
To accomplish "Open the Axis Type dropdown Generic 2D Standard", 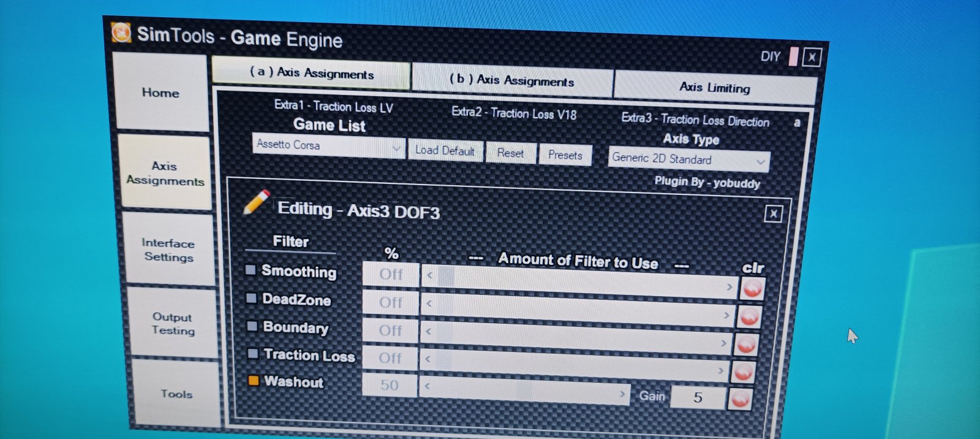I will tap(689, 159).
